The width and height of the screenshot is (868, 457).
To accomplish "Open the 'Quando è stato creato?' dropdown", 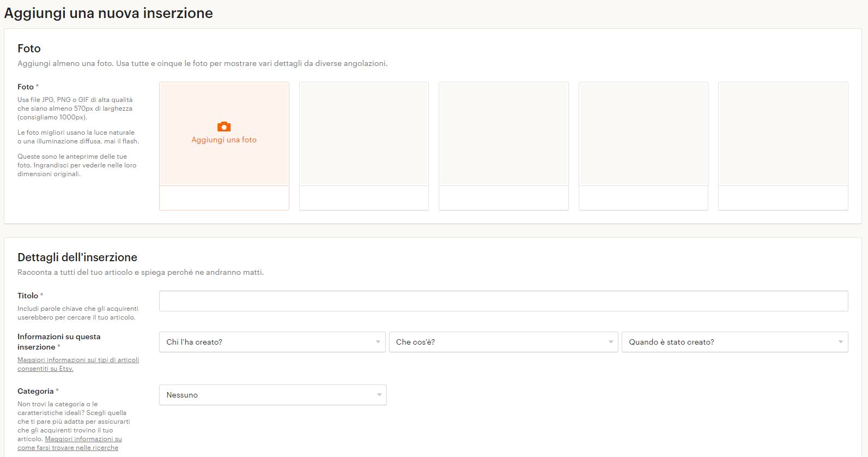I will click(x=735, y=342).
